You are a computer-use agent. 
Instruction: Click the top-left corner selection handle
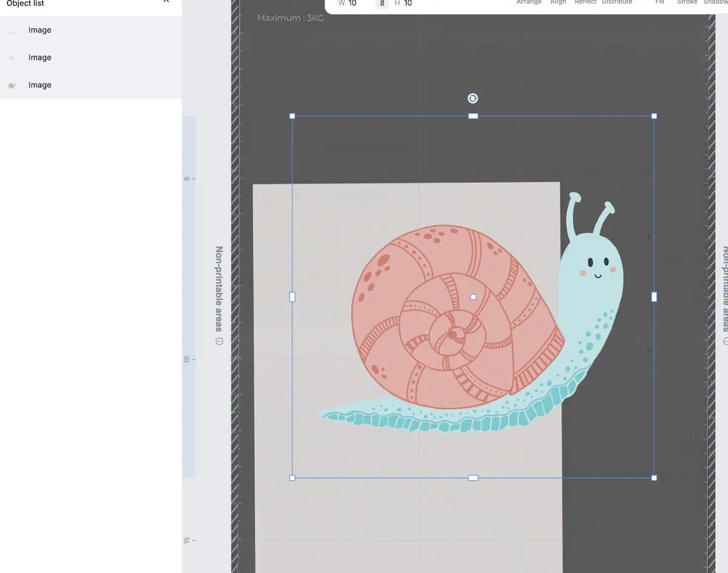[292, 116]
